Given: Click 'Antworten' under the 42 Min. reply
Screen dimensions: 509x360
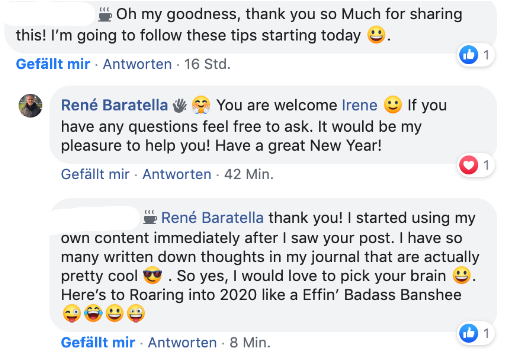Looking at the screenshot, I should click(x=177, y=174).
